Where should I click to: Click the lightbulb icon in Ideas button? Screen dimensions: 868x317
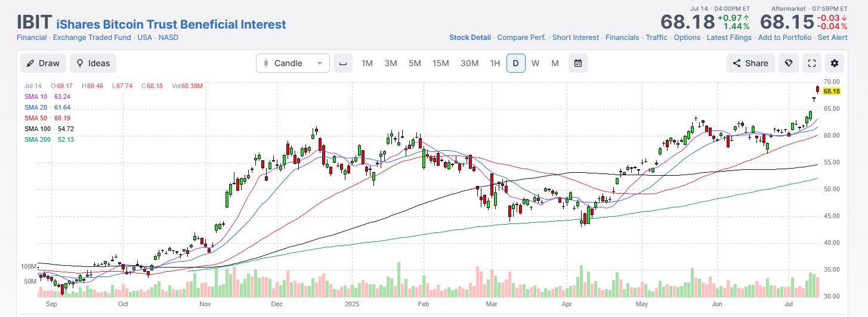[80, 63]
